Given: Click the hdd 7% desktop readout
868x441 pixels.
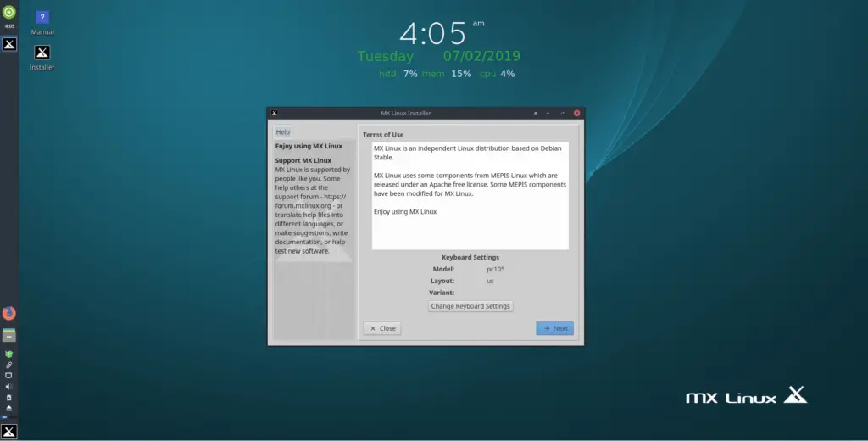Looking at the screenshot, I should (398, 74).
